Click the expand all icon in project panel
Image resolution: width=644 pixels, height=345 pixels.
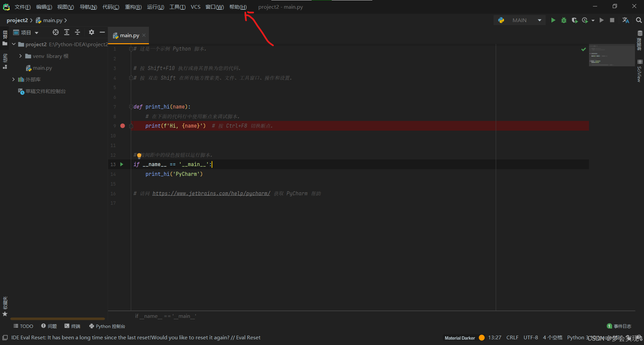(x=67, y=32)
